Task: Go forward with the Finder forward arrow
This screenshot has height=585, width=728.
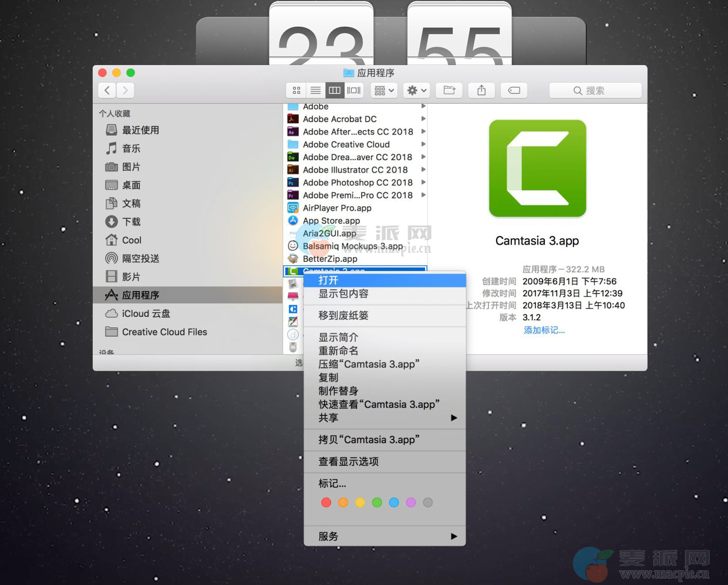Action: click(125, 90)
